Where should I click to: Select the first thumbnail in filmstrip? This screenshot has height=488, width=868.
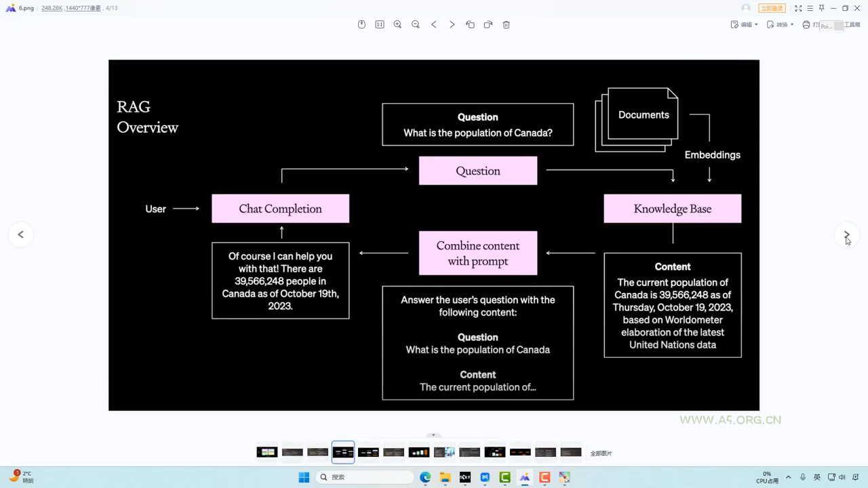pos(267,452)
